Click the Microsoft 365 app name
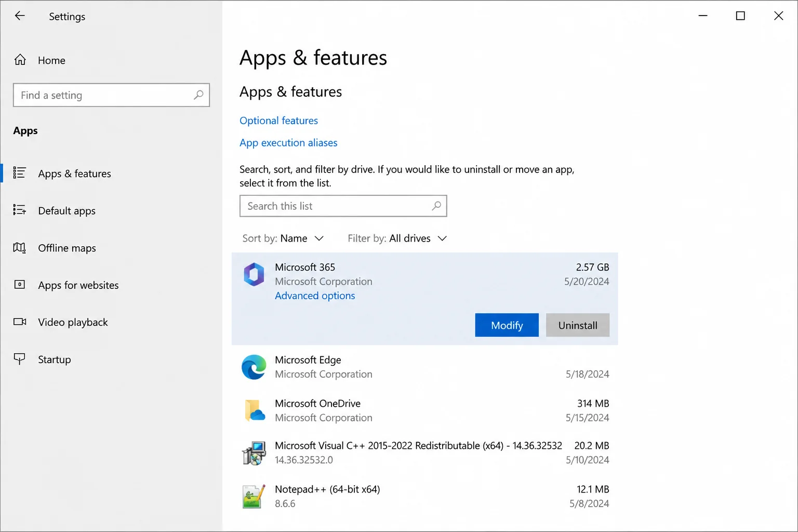The image size is (798, 532). point(305,267)
